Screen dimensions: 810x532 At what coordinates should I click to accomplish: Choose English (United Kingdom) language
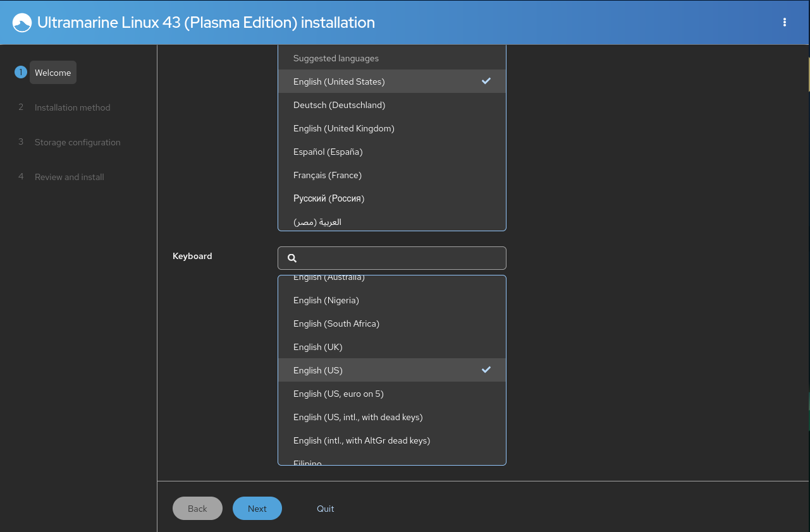point(343,128)
